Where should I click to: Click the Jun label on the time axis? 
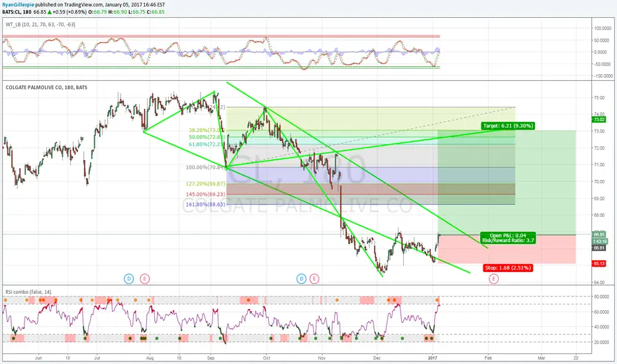point(38,358)
